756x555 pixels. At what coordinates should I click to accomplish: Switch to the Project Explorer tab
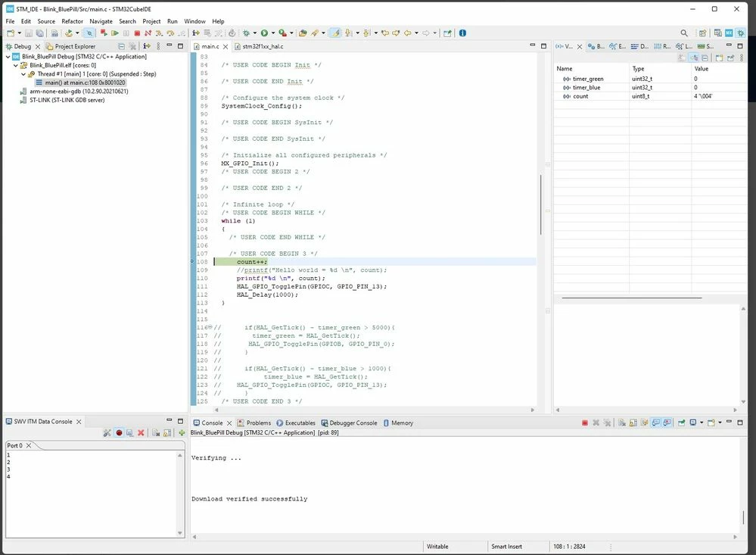pos(71,46)
